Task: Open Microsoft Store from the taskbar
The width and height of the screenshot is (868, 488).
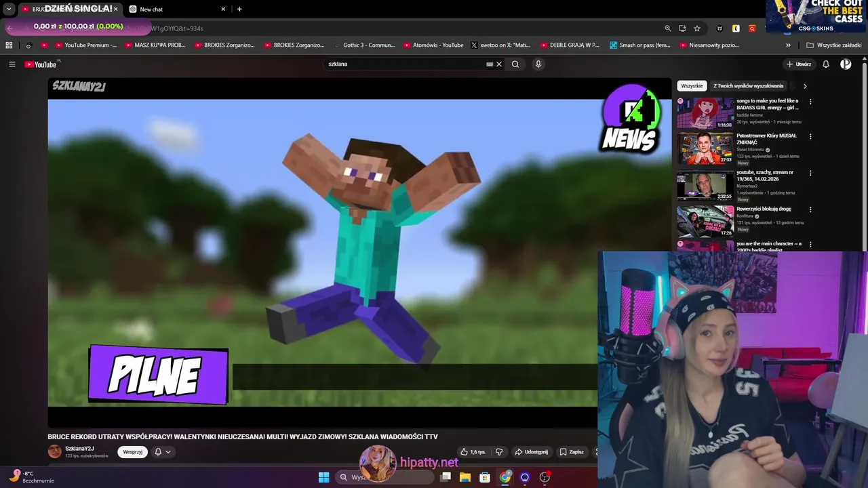Action: coord(485,477)
